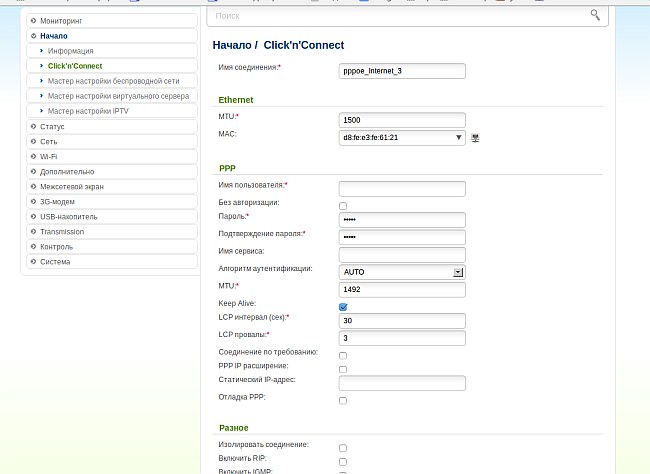650x474 pixels.
Task: Expand the Wi-Fi section in sidebar
Action: pos(48,156)
